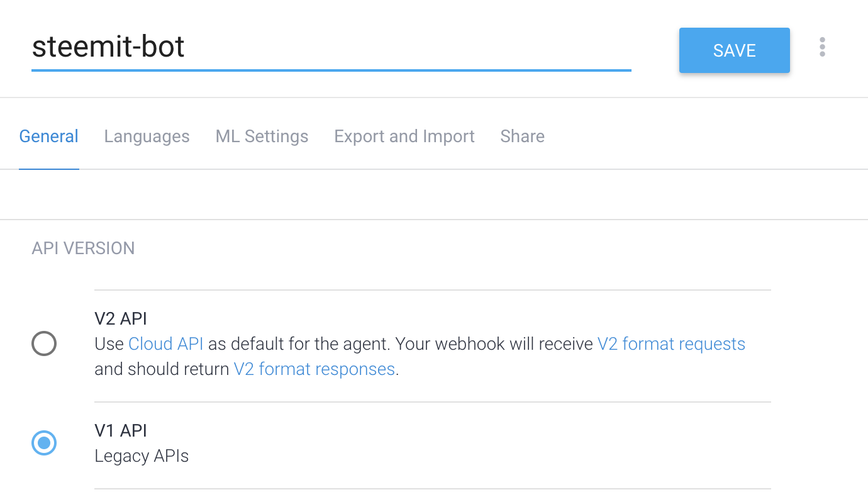This screenshot has width=868, height=497.
Task: Click the API VERSION section heading
Action: pos(83,248)
